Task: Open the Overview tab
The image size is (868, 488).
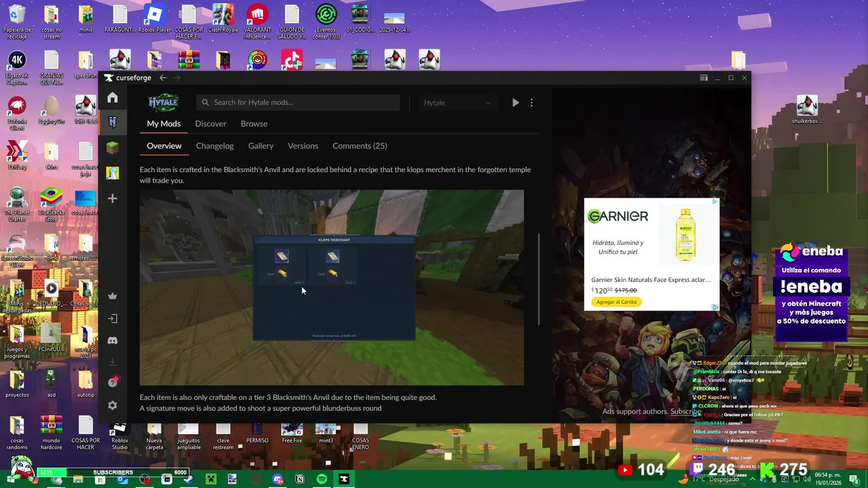Action: point(164,146)
